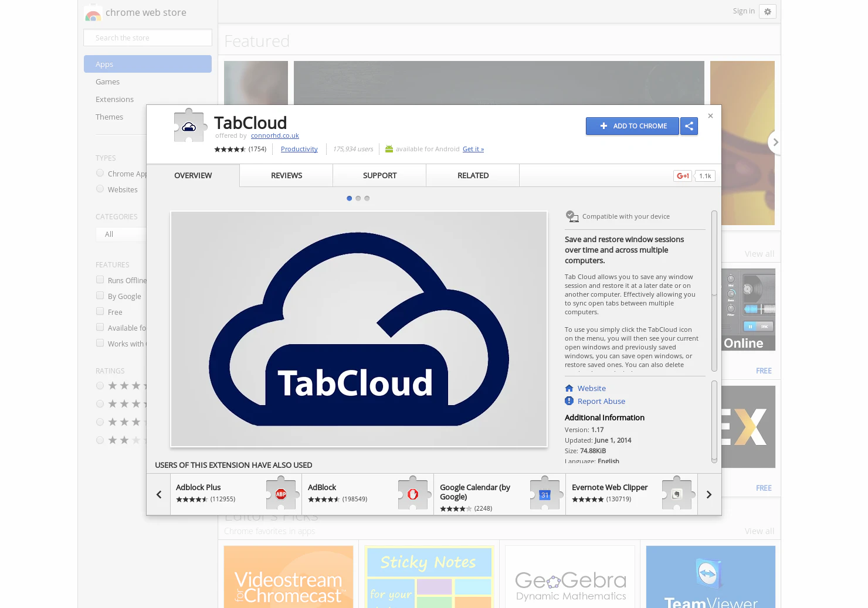This screenshot has height=608, width=868.
Task: Click the Report Abuse exclamation icon
Action: pos(569,401)
